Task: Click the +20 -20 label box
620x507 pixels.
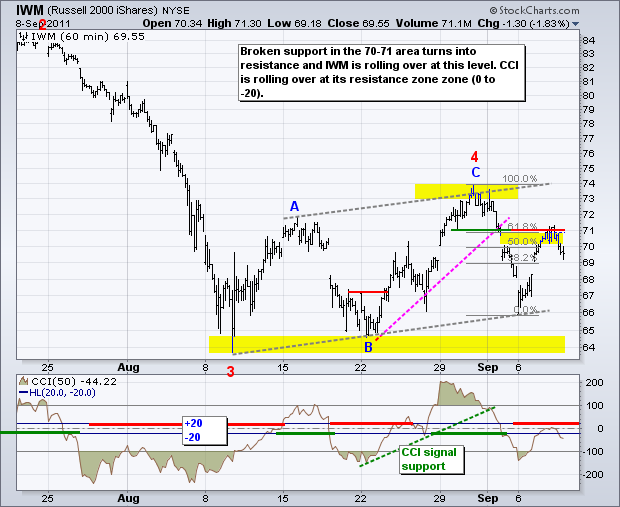Action: [x=204, y=430]
